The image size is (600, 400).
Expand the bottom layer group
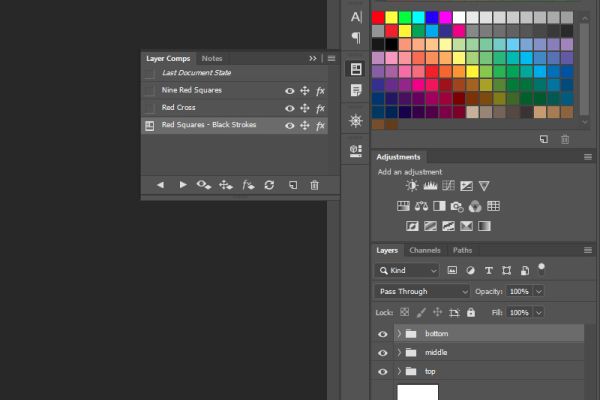click(x=399, y=333)
